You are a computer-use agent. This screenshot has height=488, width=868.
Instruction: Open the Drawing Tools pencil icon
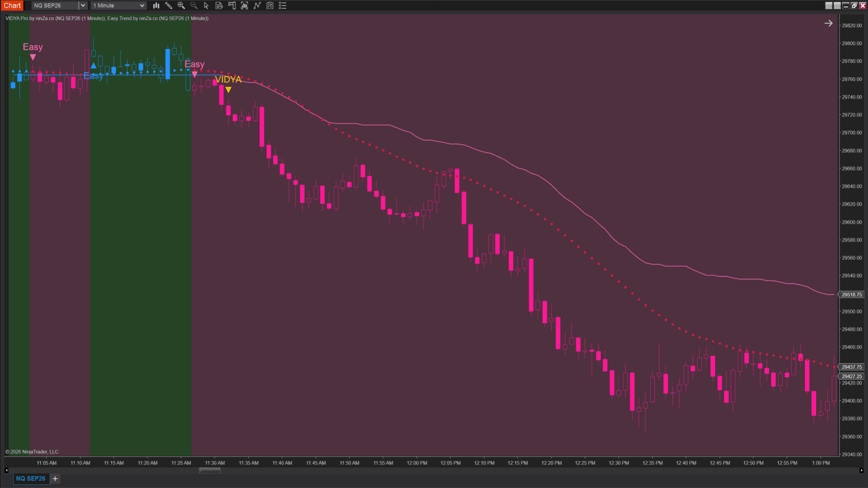[x=169, y=5]
